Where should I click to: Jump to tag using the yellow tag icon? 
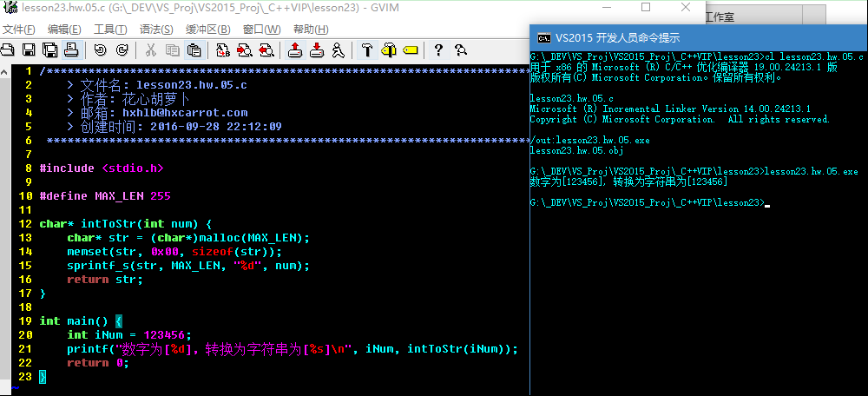[411, 49]
